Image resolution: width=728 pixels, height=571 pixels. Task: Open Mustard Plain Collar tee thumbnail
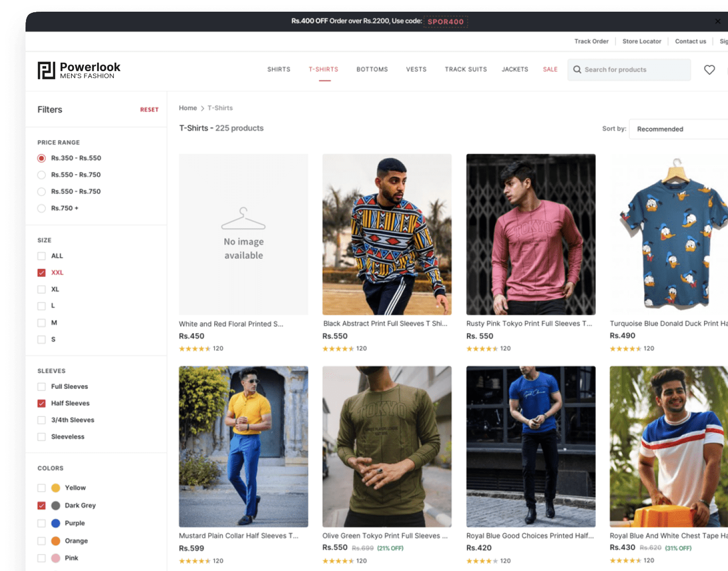243,447
